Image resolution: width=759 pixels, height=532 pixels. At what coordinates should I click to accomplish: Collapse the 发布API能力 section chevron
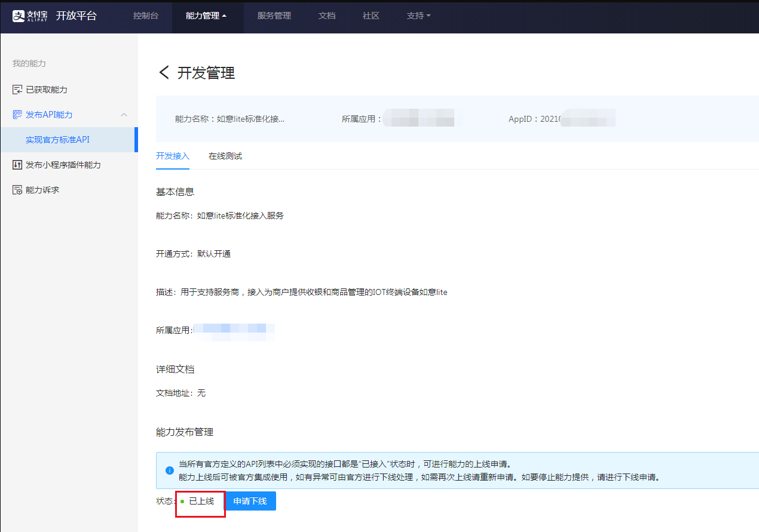(124, 115)
